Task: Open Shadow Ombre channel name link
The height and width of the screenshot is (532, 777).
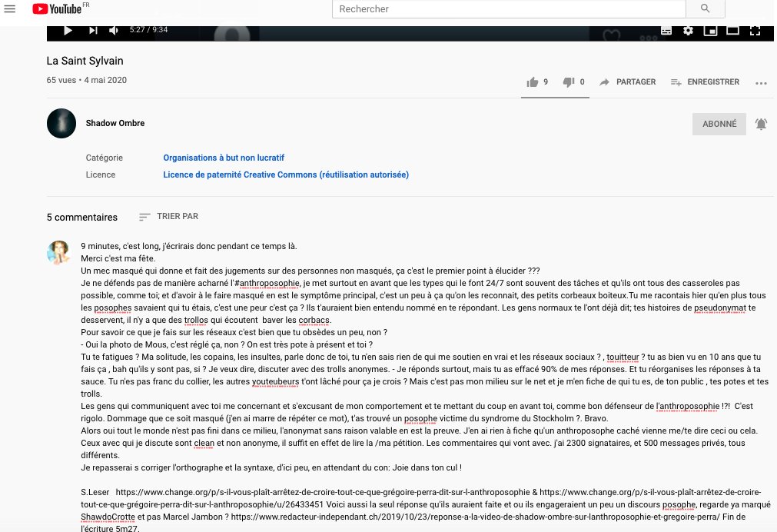Action: click(x=115, y=123)
